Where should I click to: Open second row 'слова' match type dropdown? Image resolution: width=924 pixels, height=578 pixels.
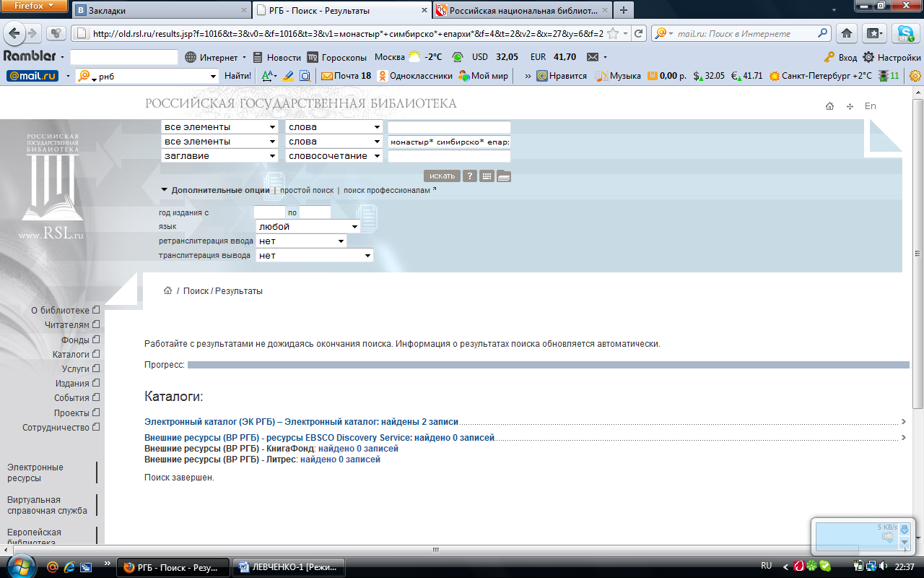(334, 142)
